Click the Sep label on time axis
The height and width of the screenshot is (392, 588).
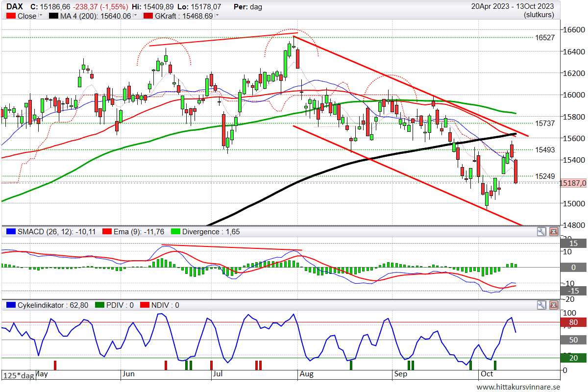(401, 374)
